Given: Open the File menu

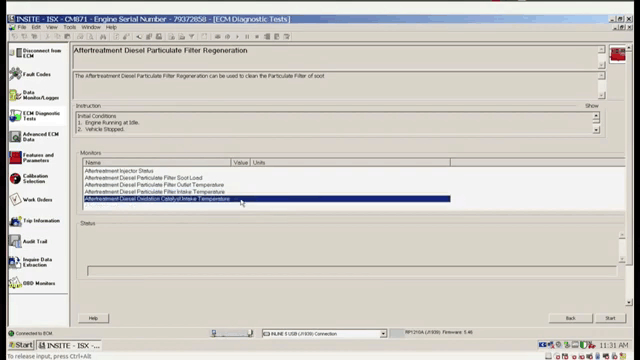Looking at the screenshot, I should (22, 27).
